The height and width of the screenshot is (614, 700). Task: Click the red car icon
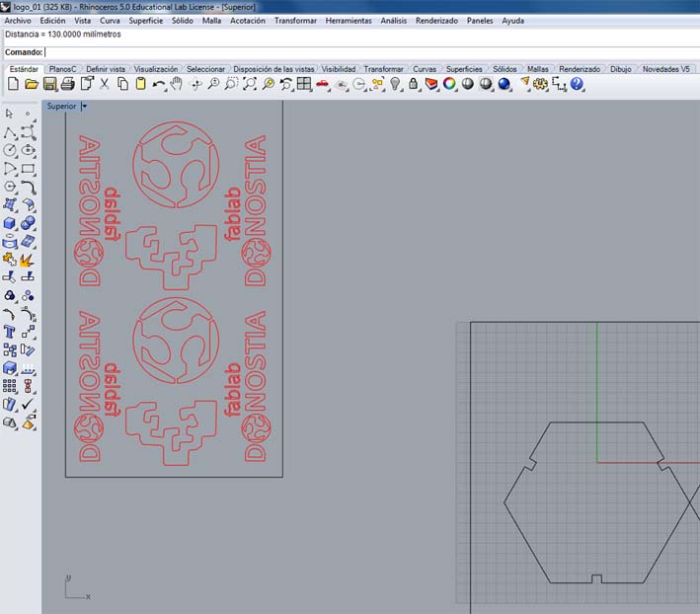(322, 84)
